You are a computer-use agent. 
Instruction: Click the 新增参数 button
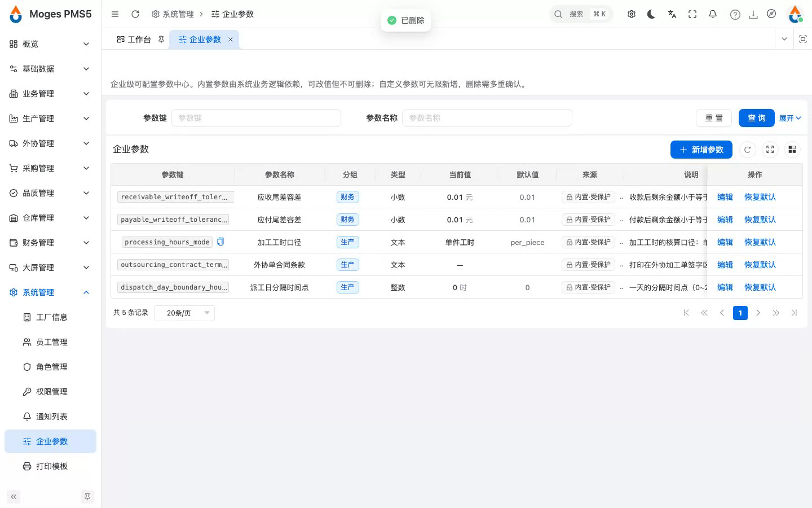(x=701, y=150)
